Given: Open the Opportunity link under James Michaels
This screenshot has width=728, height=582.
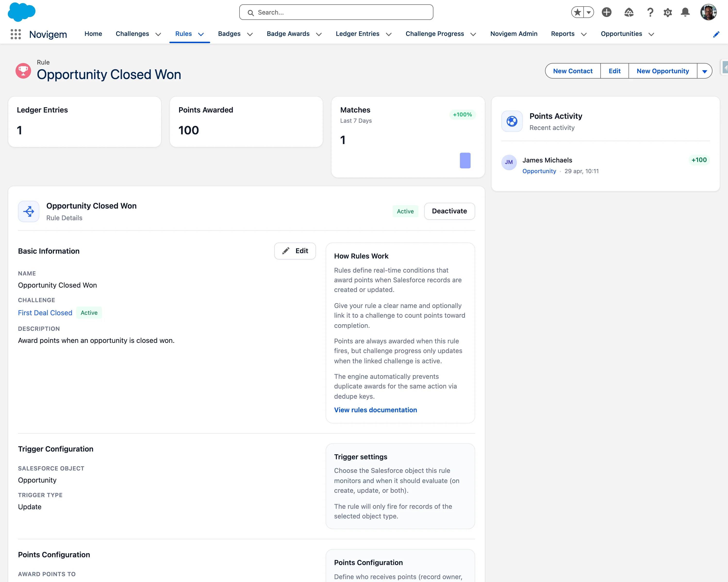Looking at the screenshot, I should (x=539, y=171).
